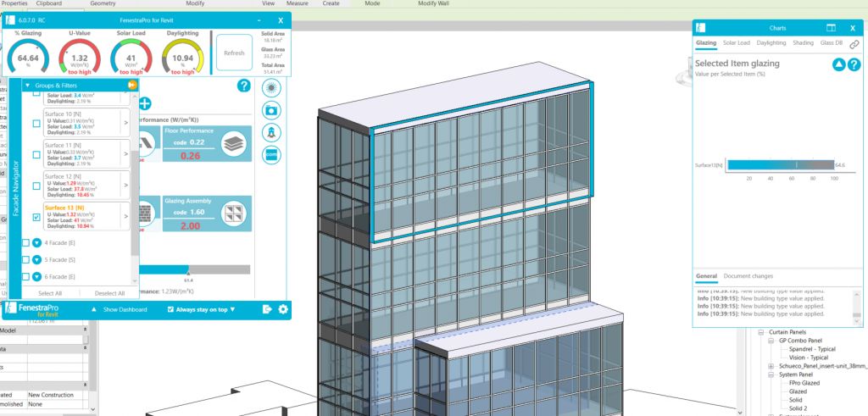Switch to the Daylighting chart tab
The height and width of the screenshot is (416, 868).
tap(771, 42)
